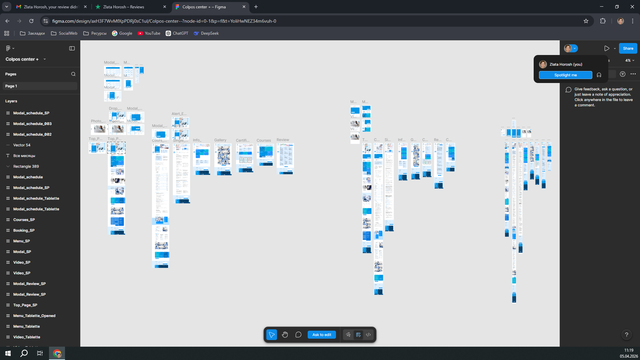Click the Courses frame thumbnail on canvas
Image resolution: width=640 pixels, height=360 pixels.
point(266,155)
